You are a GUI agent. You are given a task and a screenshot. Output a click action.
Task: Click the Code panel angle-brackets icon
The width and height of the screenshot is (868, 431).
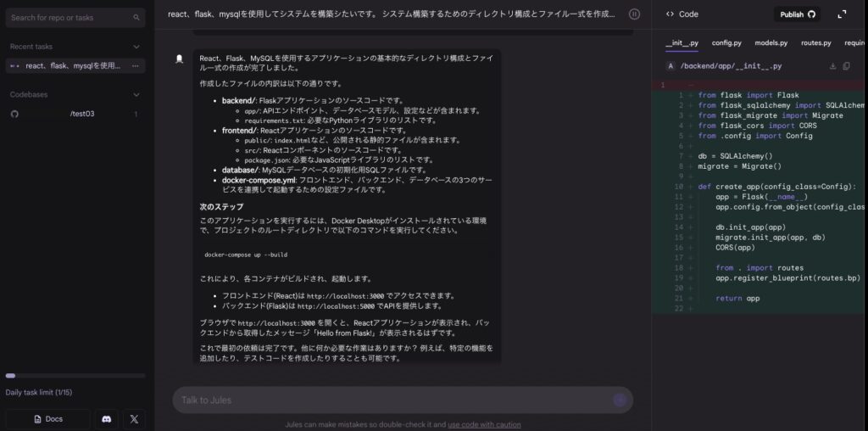pos(670,14)
